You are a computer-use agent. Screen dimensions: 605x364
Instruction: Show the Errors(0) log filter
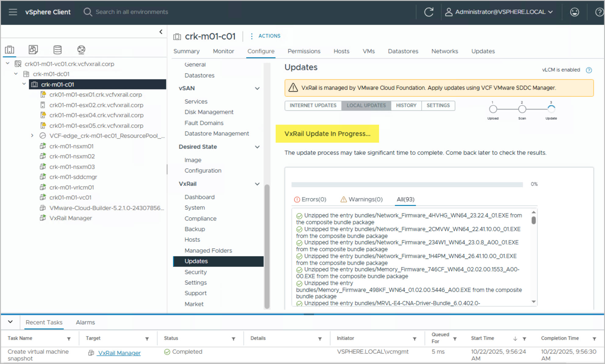[x=310, y=199]
